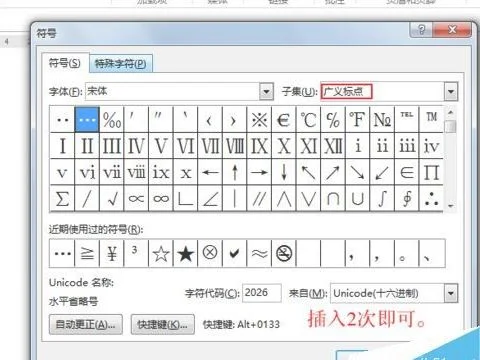Pick the reference mark ※ symbol
Screen dimensions: 480x360
pyautogui.click(x=259, y=119)
